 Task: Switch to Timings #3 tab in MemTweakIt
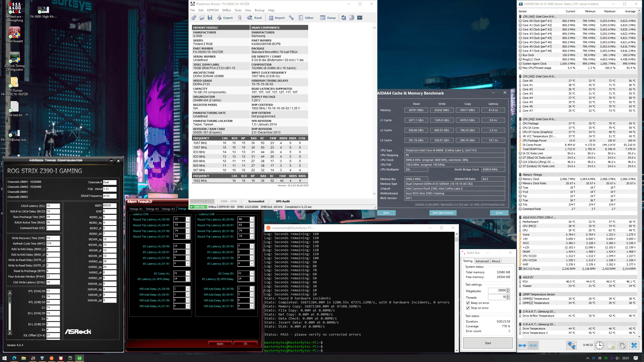(168, 209)
